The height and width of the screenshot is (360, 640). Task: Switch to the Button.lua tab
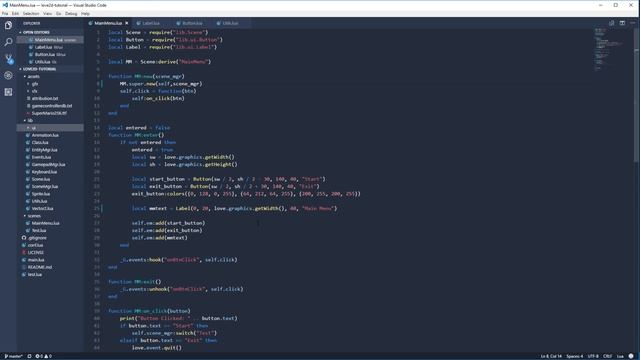click(x=192, y=23)
